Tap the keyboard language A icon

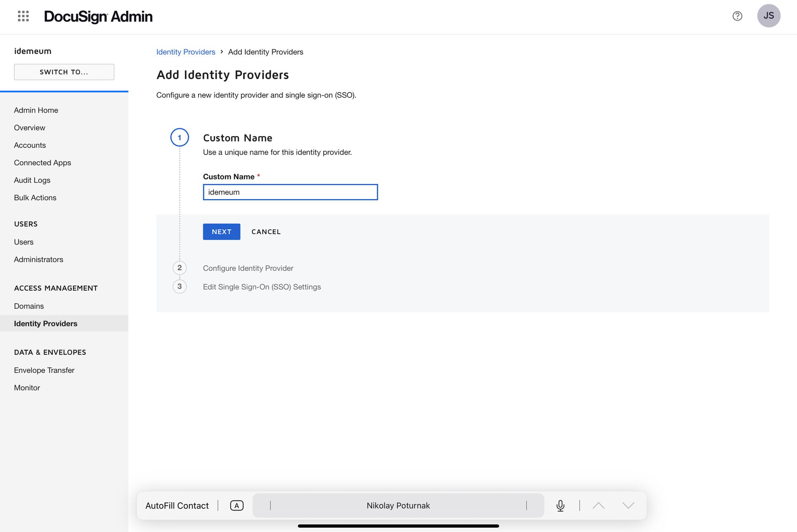[237, 505]
